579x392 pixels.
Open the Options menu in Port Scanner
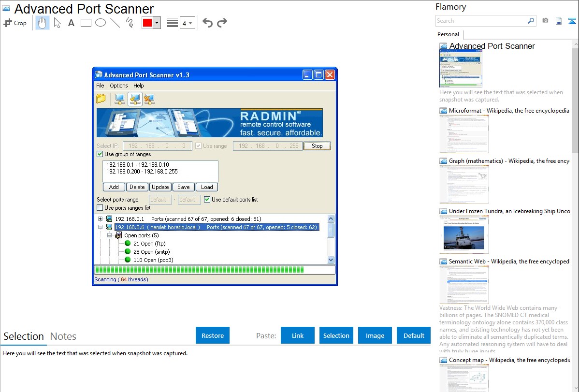point(118,86)
